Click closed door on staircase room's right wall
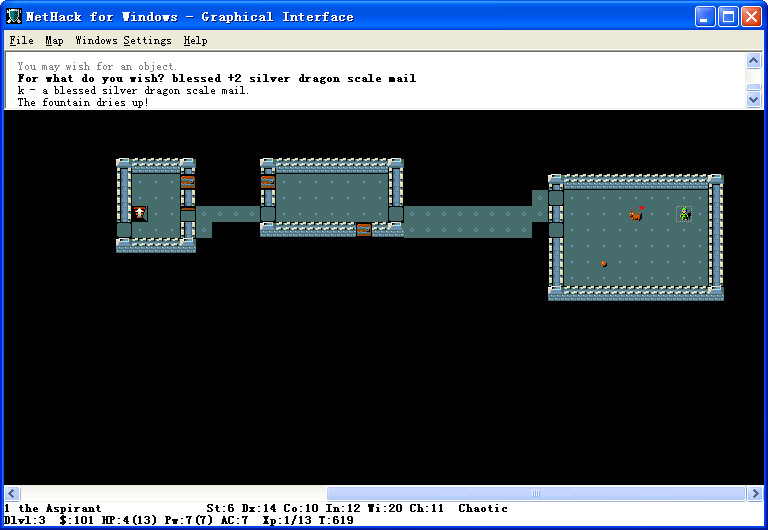Viewport: 768px width, 530px height. 188,182
